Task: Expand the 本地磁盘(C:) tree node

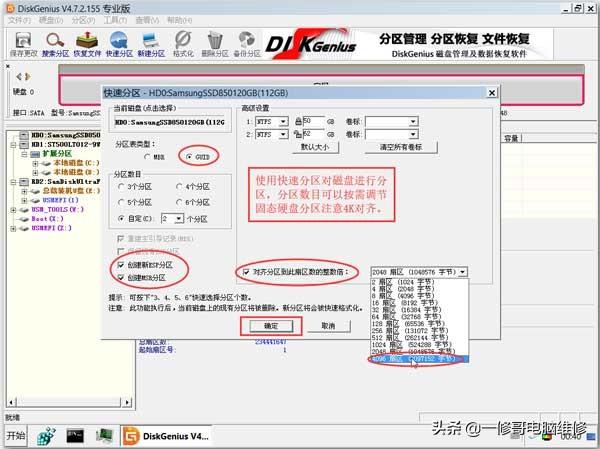Action: click(35, 163)
